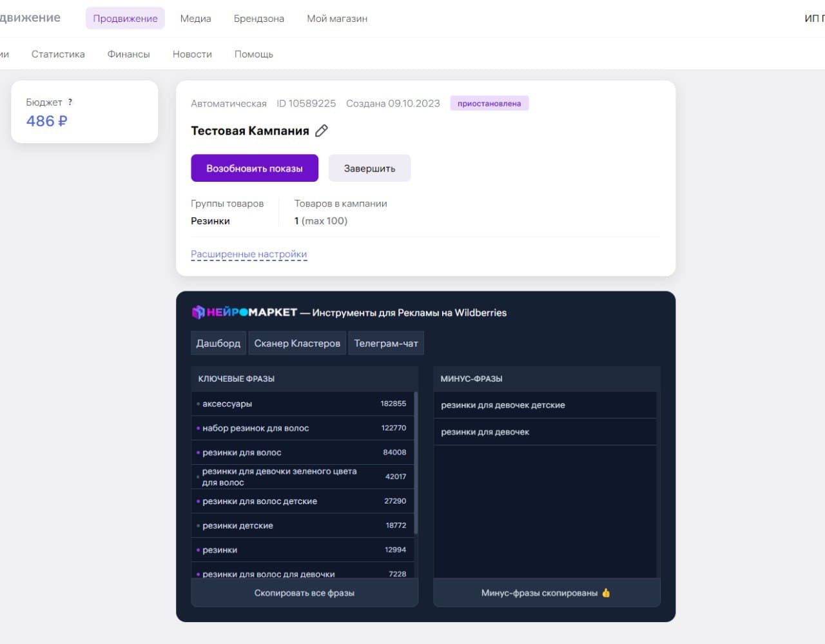Select key phrase набор резинок для волос
Image resolution: width=825 pixels, height=644 pixels.
tap(302, 428)
